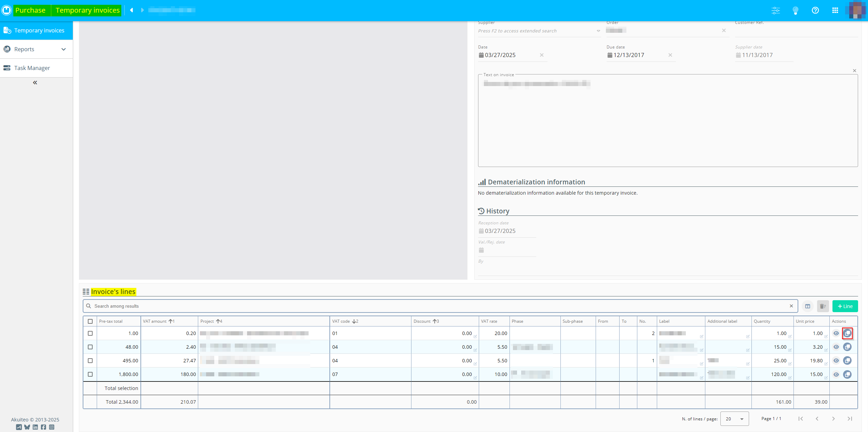Click the Search among results field
This screenshot has height=432, width=868.
[x=437, y=306]
